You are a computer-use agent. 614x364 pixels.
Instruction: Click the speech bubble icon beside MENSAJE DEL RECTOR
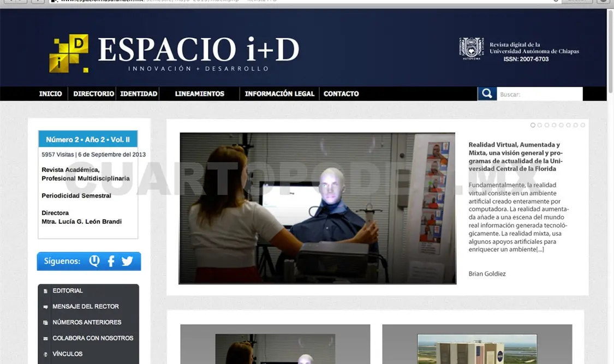point(45,306)
